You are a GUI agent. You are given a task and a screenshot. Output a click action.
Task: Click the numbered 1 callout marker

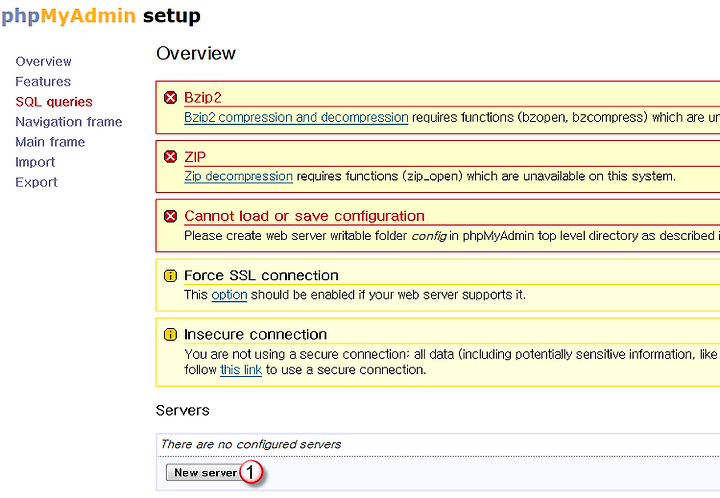click(x=251, y=472)
